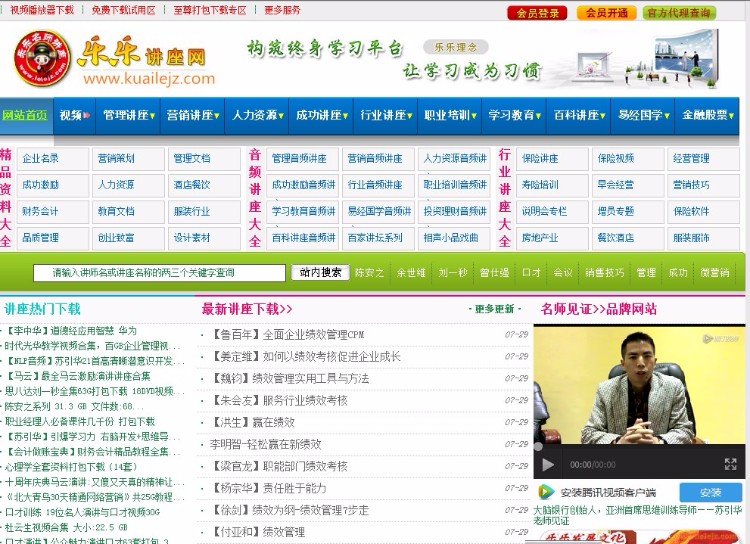Expand 职业培训 dropdown menu
The image size is (750, 544).
450,115
